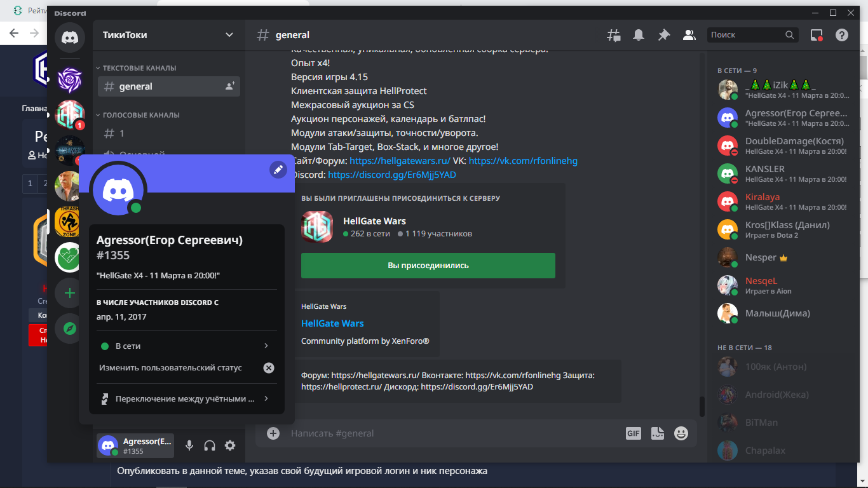Open user settings gear icon
Image resolution: width=868 pixels, height=488 pixels.
click(x=230, y=446)
